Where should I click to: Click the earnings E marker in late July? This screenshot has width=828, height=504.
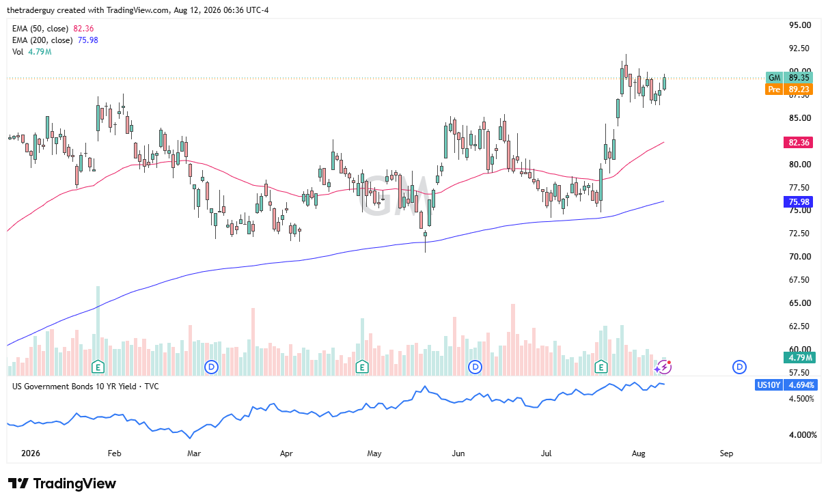click(601, 367)
